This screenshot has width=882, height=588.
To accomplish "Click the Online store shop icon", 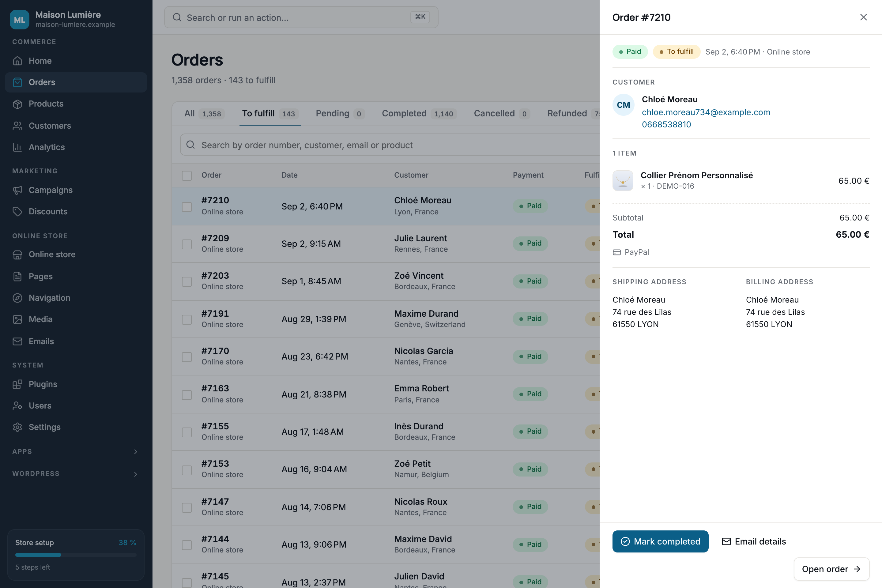I will (x=17, y=254).
